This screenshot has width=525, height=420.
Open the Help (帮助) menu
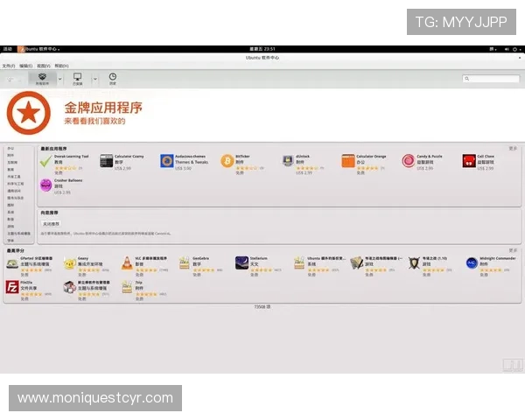(61, 66)
